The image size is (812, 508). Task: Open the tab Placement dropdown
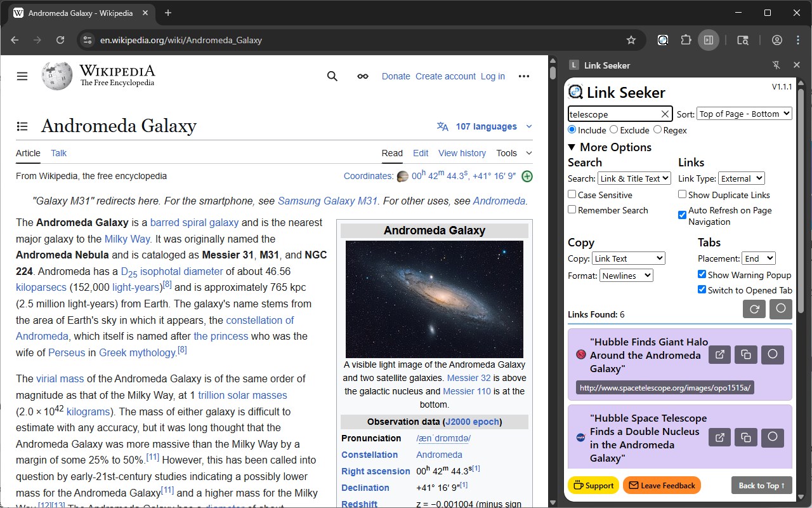(x=759, y=258)
